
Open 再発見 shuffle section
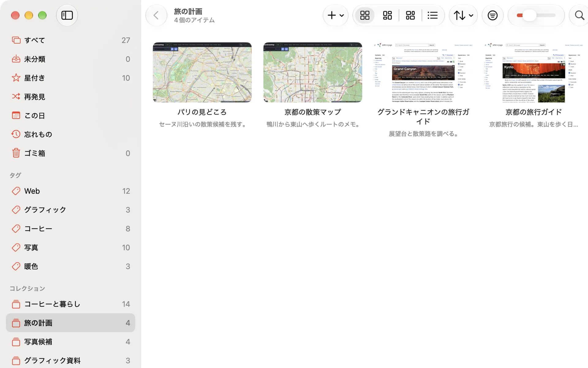coord(70,97)
